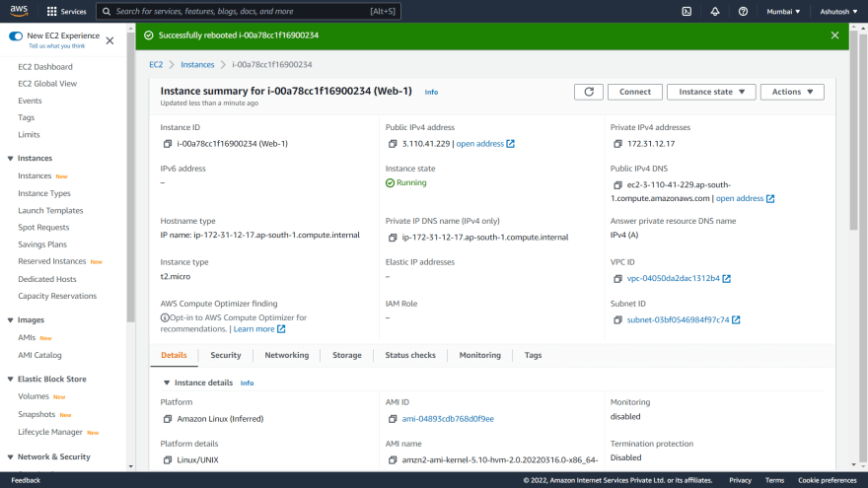Image resolution: width=868 pixels, height=488 pixels.
Task: Switch to the Networking tab
Action: pyautogui.click(x=287, y=355)
